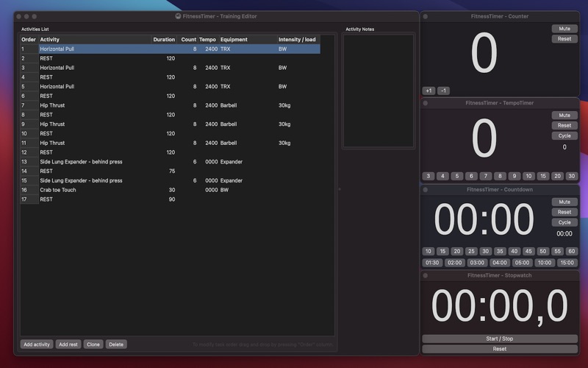Viewport: 588px width, 368px height.
Task: Click the Intensity / load column header
Action: tap(298, 40)
